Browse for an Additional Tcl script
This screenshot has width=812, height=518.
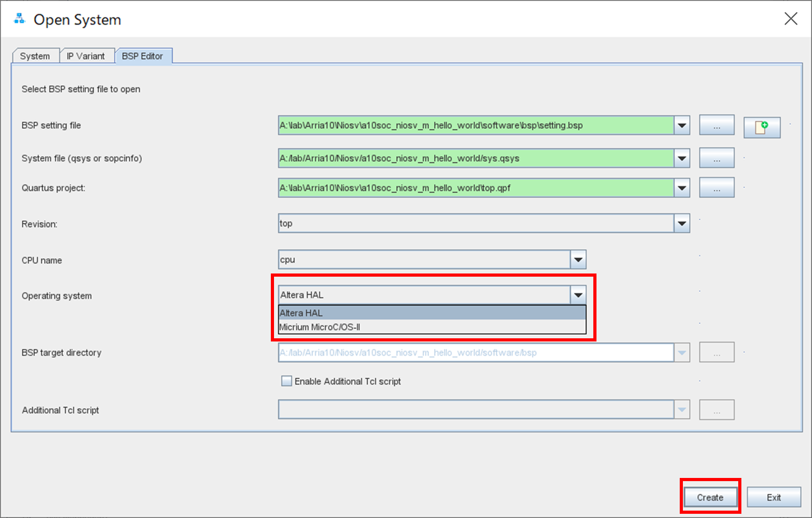coord(716,409)
